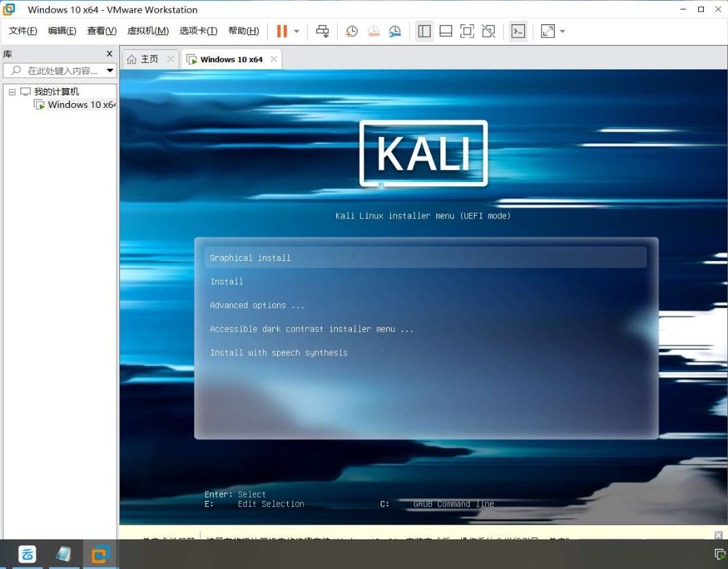Toggle the library sidebar panel view
This screenshot has width=728, height=569.
(424, 31)
